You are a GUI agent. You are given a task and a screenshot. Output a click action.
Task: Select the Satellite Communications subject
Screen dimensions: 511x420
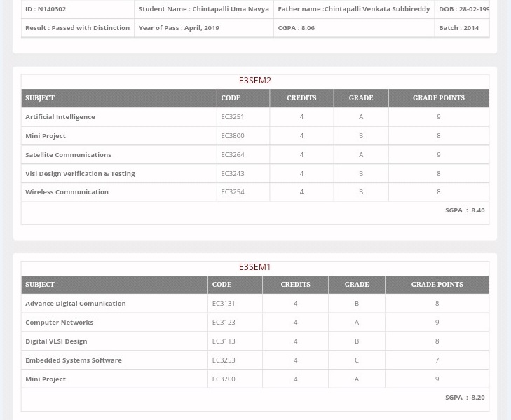point(68,155)
